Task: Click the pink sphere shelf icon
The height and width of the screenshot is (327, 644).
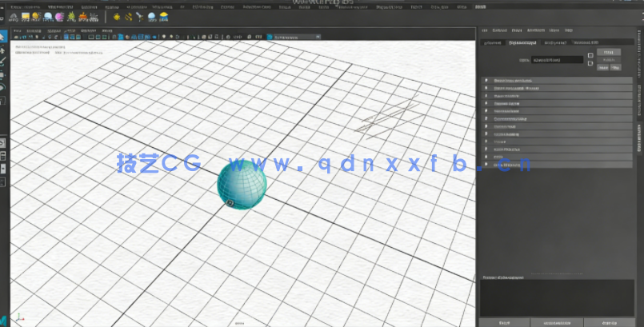Action: 59,16
